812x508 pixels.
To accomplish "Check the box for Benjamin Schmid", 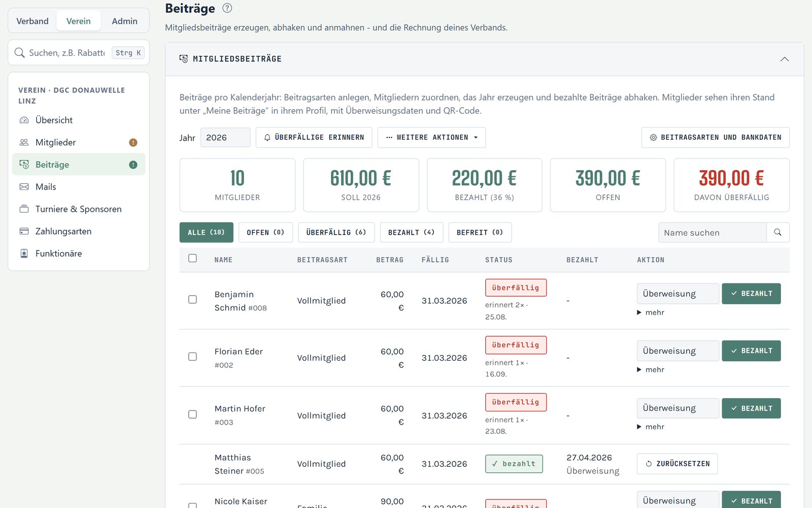I will [x=192, y=300].
